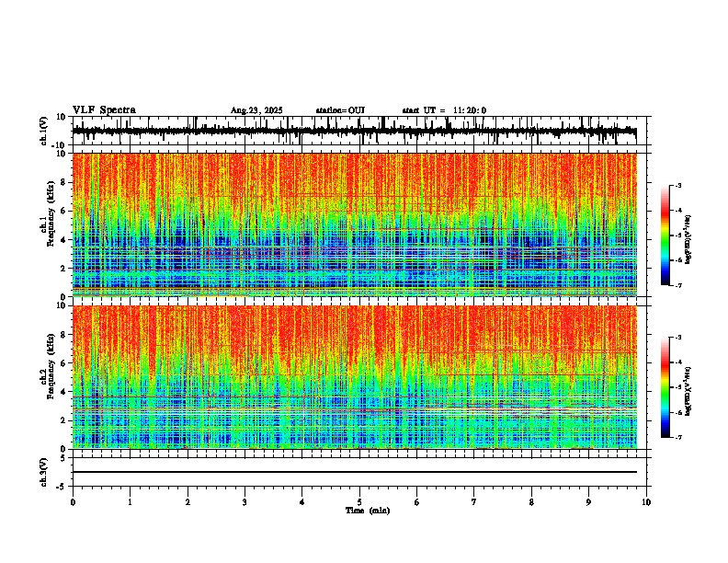Image resolution: width=728 pixels, height=563 pixels.
Task: Click inside the ch.1 voltage waveform panel
Action: [x=359, y=131]
